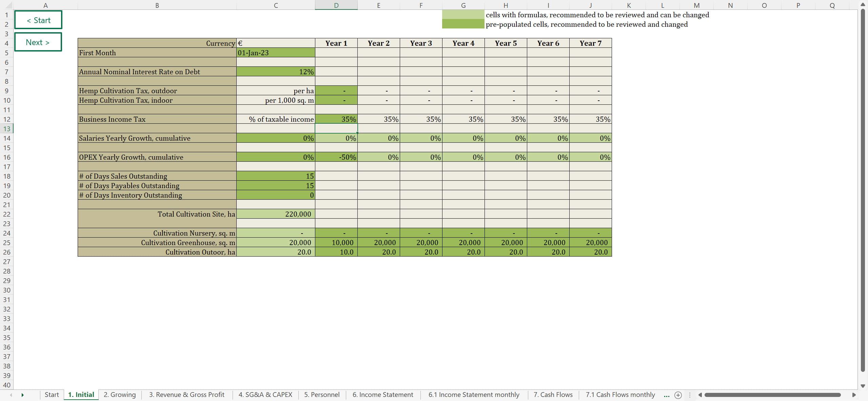Click the 12% interest rate cell
The height and width of the screenshot is (401, 868).
[x=275, y=72]
